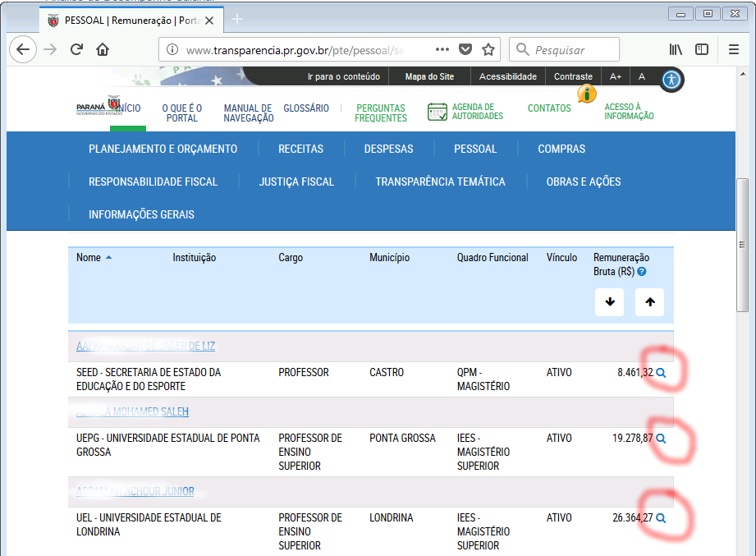The height and width of the screenshot is (556, 756).
Task: Open a new browser tab
Action: [237, 19]
